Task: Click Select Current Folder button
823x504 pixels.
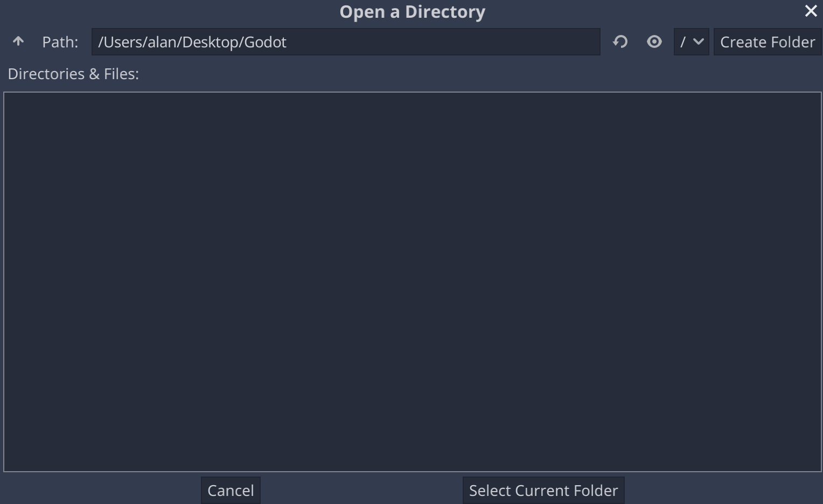Action: (543, 491)
